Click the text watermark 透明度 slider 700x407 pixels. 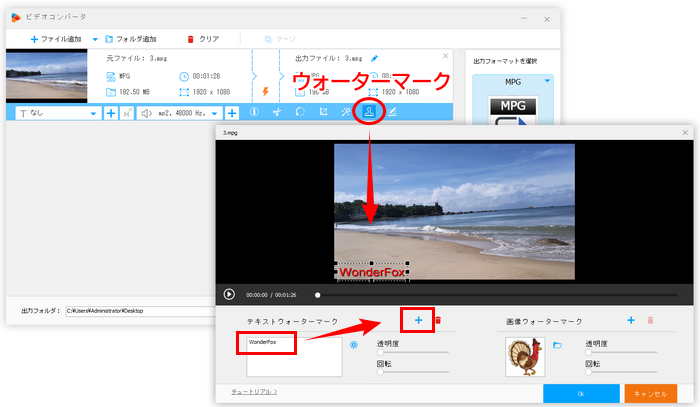tap(413, 352)
